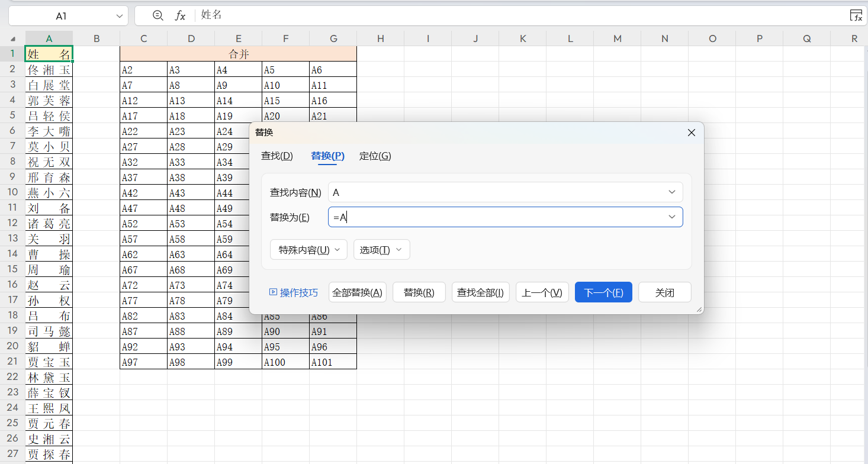Viewport: 868px width, 464px height.
Task: Click the 替换(R) button
Action: pos(419,292)
